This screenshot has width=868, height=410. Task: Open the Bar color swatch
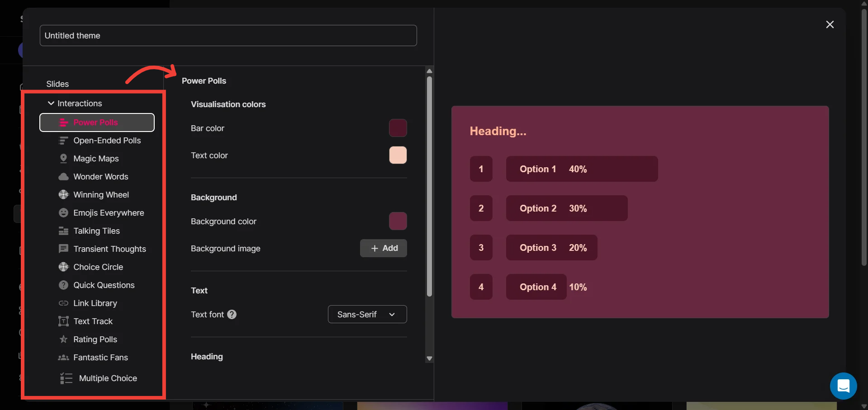pos(398,128)
